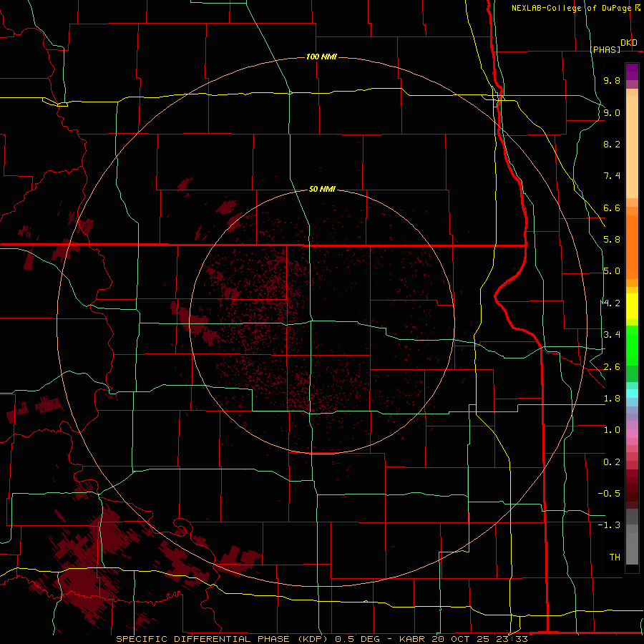644x644 pixels.
Task: Pick the cyan segment of the color bar
Action: click(632, 394)
